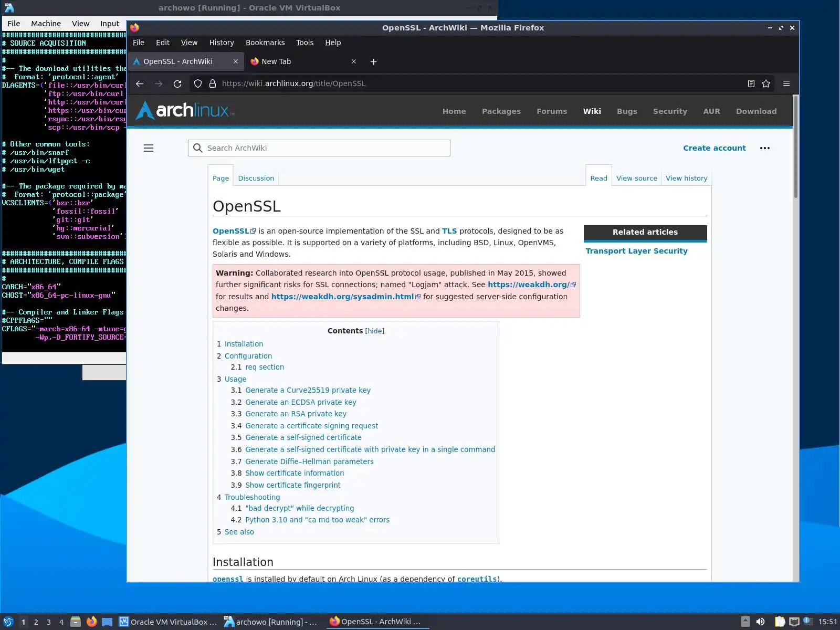Open Firefox hamburger application menu
The height and width of the screenshot is (630, 840).
pyautogui.click(x=786, y=83)
